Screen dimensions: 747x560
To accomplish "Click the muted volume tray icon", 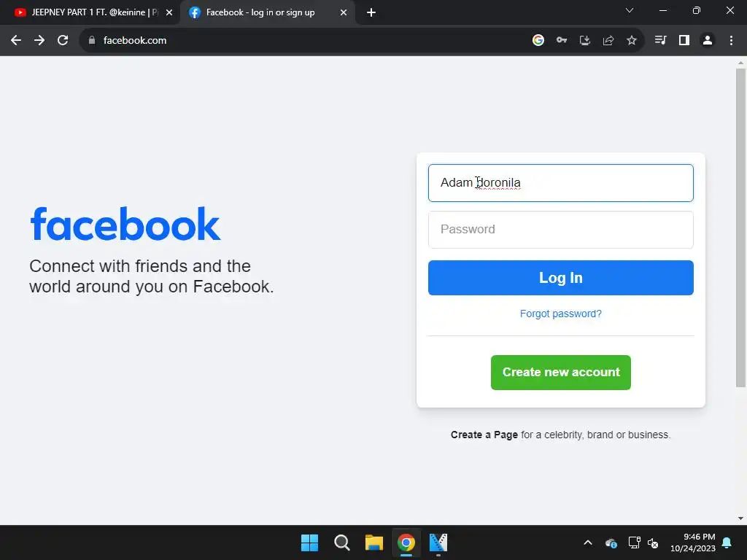I will click(x=653, y=542).
